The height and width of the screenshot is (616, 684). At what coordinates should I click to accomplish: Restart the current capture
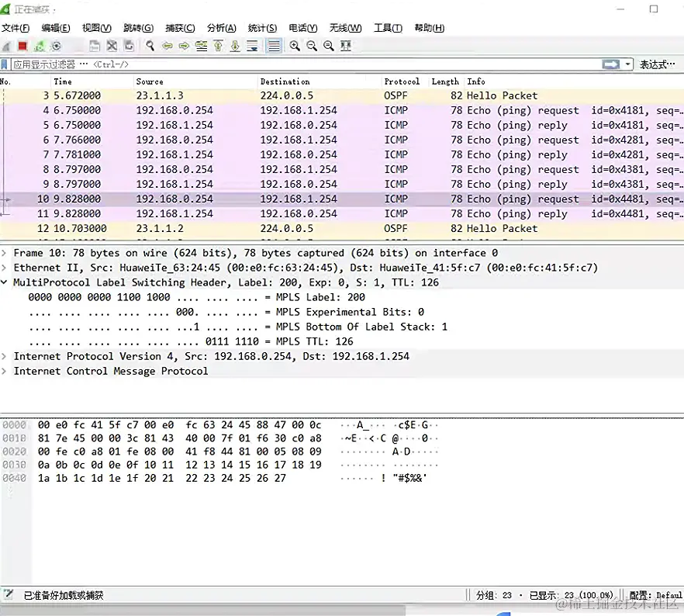(x=40, y=46)
